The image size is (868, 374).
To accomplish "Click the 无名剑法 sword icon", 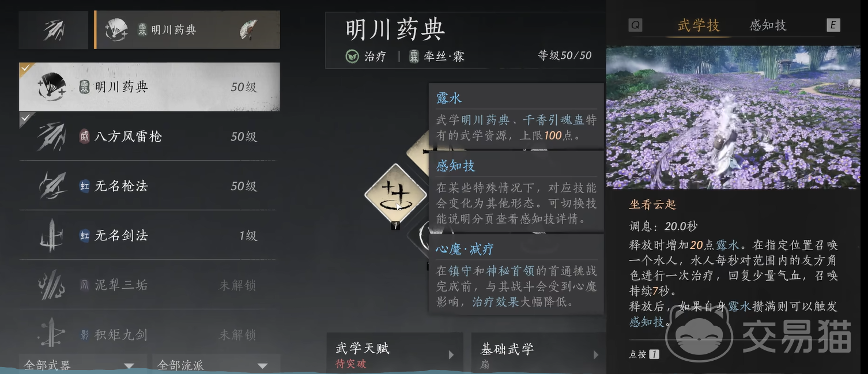I will [x=52, y=235].
